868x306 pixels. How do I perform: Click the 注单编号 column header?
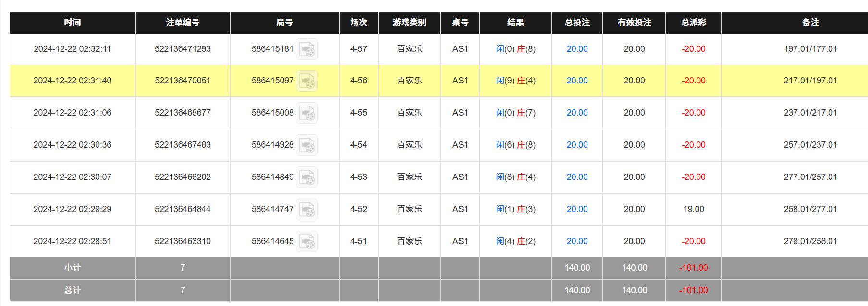183,23
